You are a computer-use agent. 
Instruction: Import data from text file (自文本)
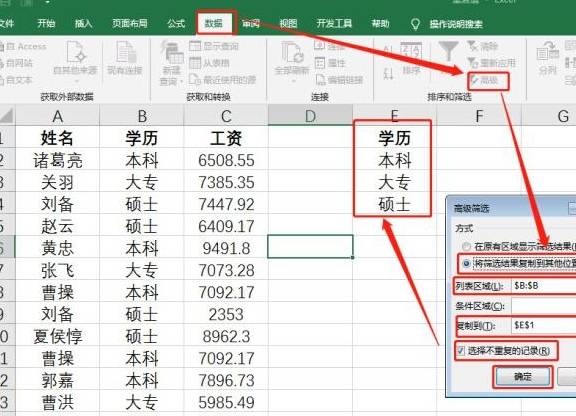click(16, 80)
